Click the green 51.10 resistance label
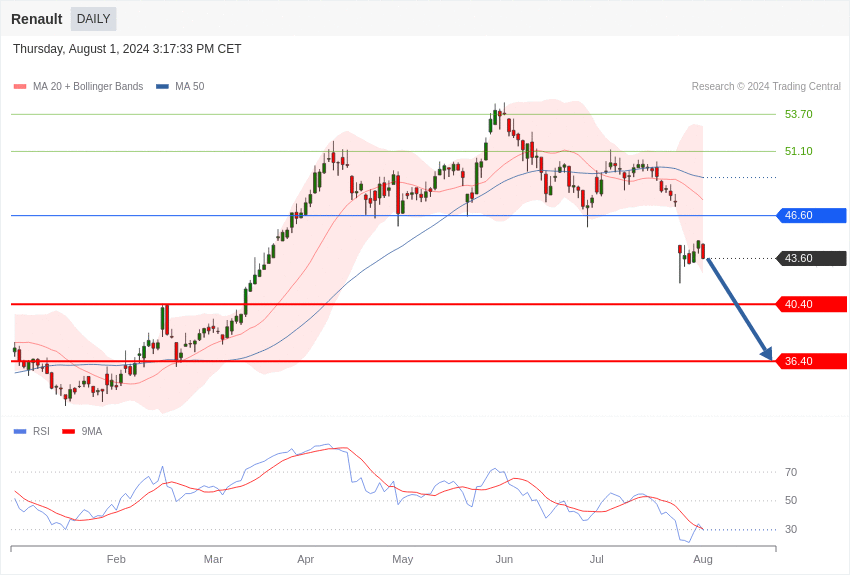 [x=798, y=151]
